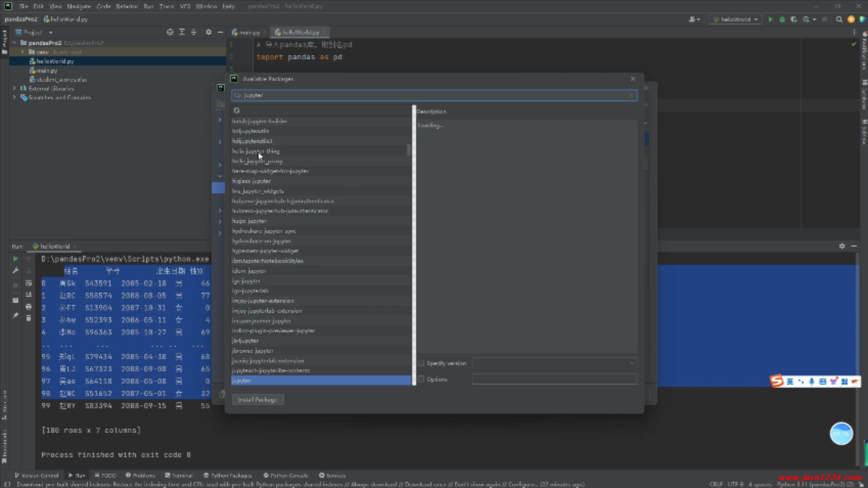
Task: Toggle soft-wrap icon in Run console
Action: [28, 283]
